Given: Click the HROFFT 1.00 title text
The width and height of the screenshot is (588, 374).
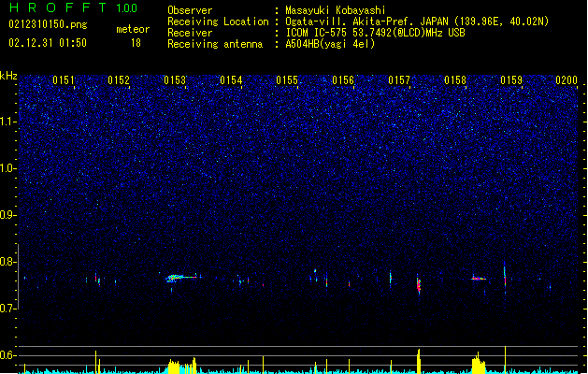Looking at the screenshot, I should [x=73, y=7].
